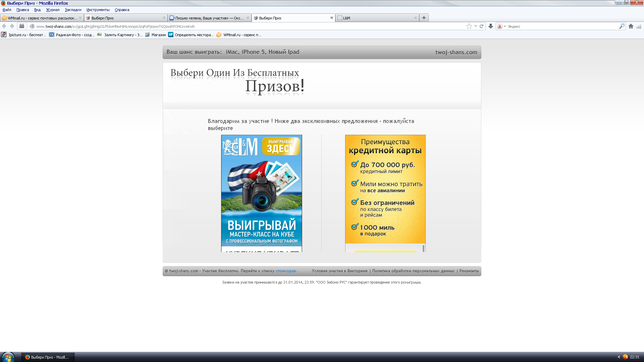
Task: Open Ipicture.ru bookmark
Action: coord(24,35)
